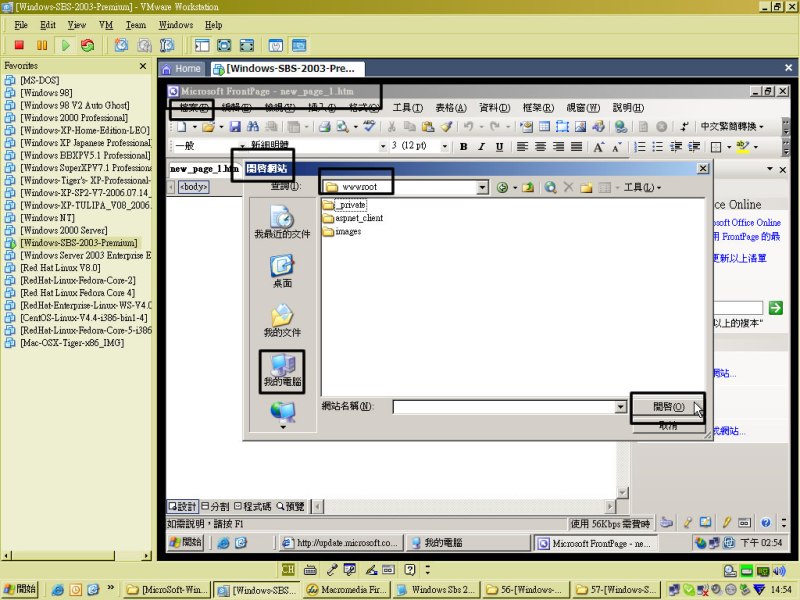Toggle Italic formatting

click(481, 147)
